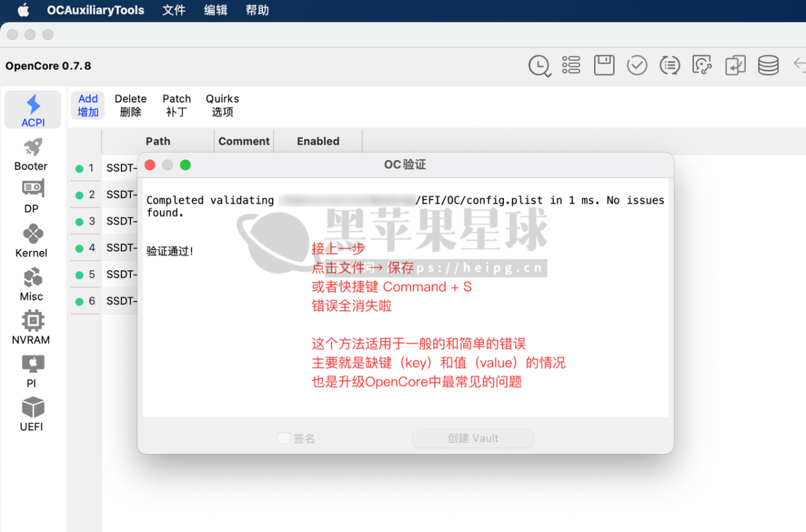Open the PI section
806x532 pixels.
pos(31,371)
